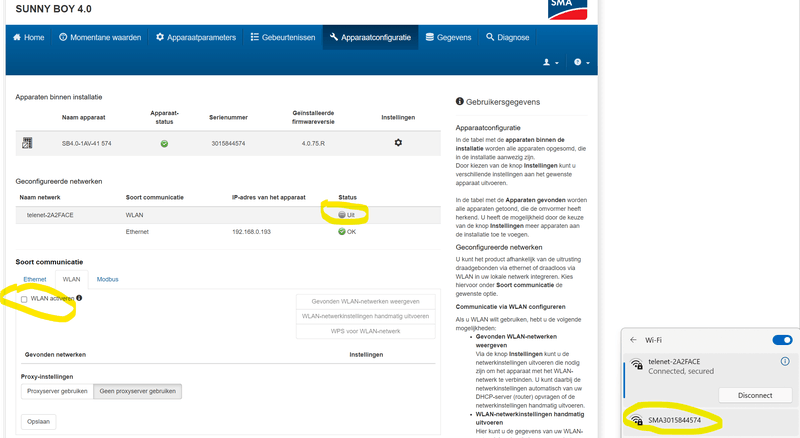Click grey WLAN status Uit icon
The height and width of the screenshot is (438, 800).
[x=342, y=215]
